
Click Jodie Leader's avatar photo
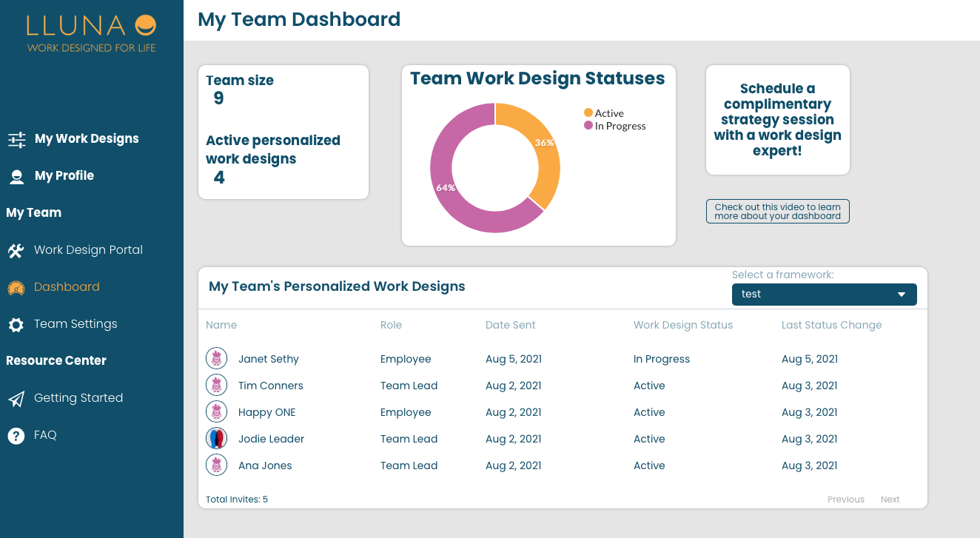point(216,439)
